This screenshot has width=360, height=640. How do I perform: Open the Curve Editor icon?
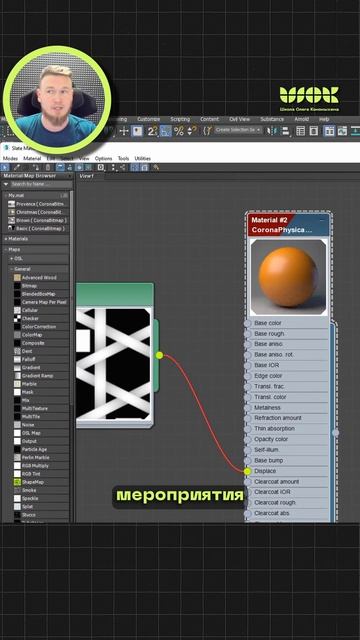click(x=342, y=131)
